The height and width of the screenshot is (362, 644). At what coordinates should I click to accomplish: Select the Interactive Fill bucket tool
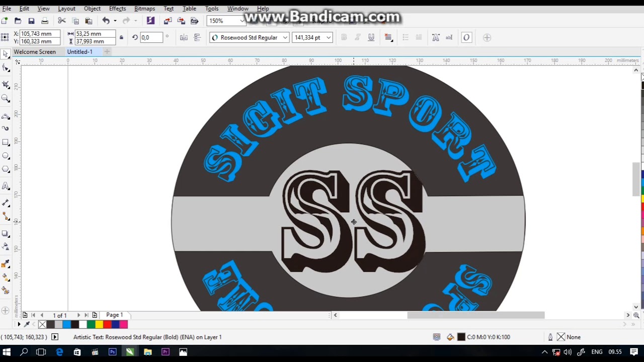6,277
